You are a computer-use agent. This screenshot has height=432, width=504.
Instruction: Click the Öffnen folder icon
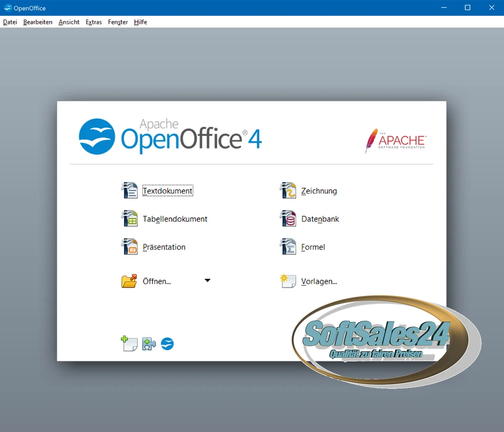coord(129,280)
